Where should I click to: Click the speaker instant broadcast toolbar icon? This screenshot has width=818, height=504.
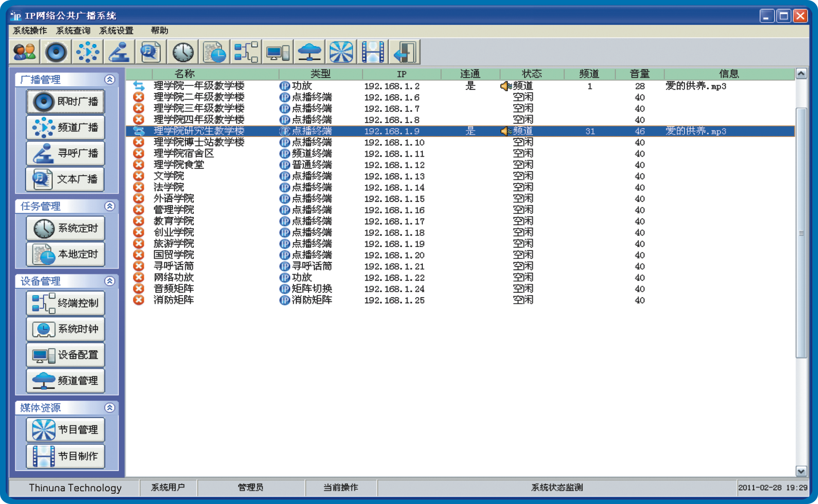[56, 52]
